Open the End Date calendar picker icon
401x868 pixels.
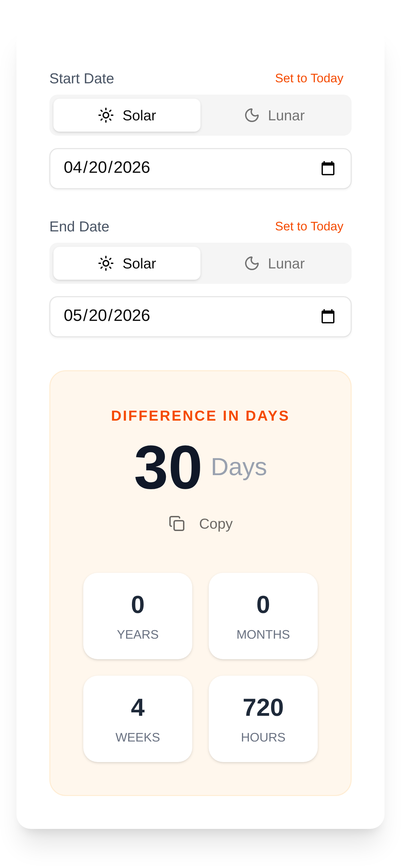click(328, 316)
